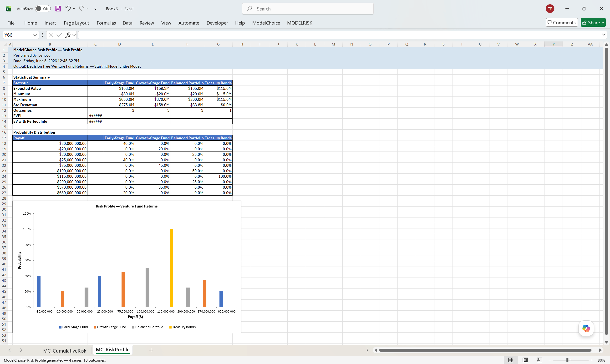The width and height of the screenshot is (610, 364).
Task: Select row 8 header
Action: point(4,88)
